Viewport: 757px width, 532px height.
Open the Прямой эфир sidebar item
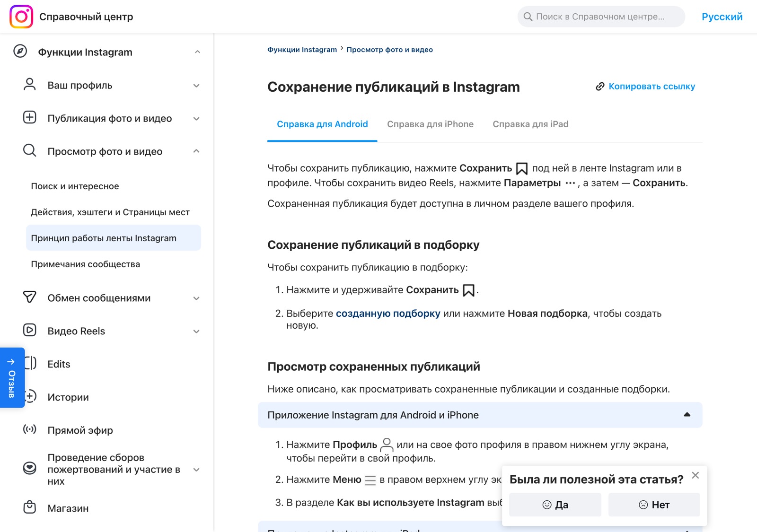coord(80,430)
